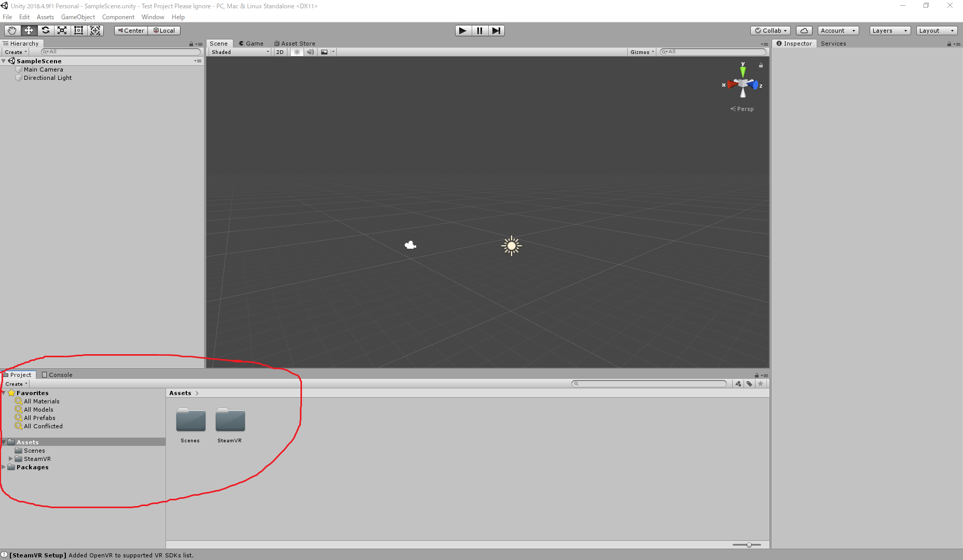Select the Rect tool
The image size is (963, 560).
coord(78,30)
